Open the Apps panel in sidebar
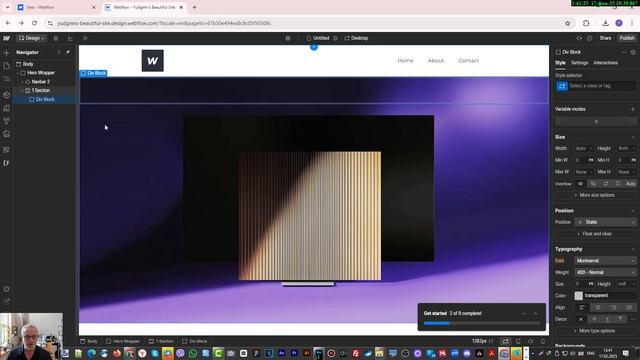This screenshot has height=360, width=640. click(x=6, y=150)
